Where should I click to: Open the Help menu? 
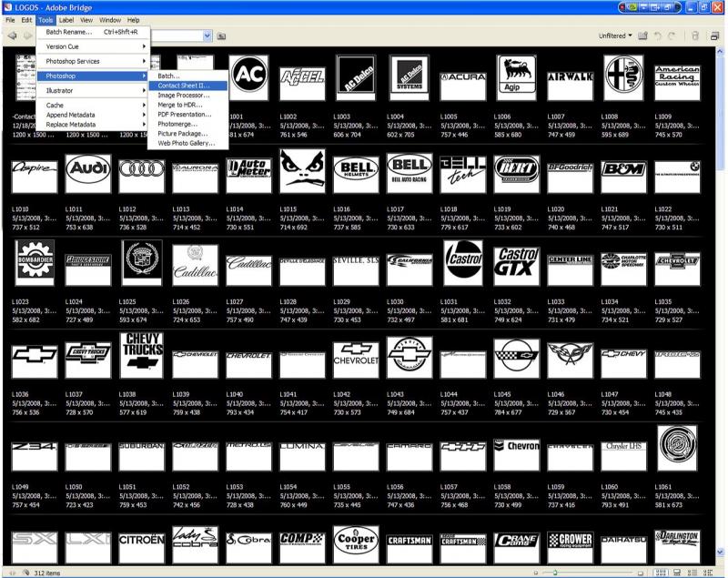click(x=133, y=20)
